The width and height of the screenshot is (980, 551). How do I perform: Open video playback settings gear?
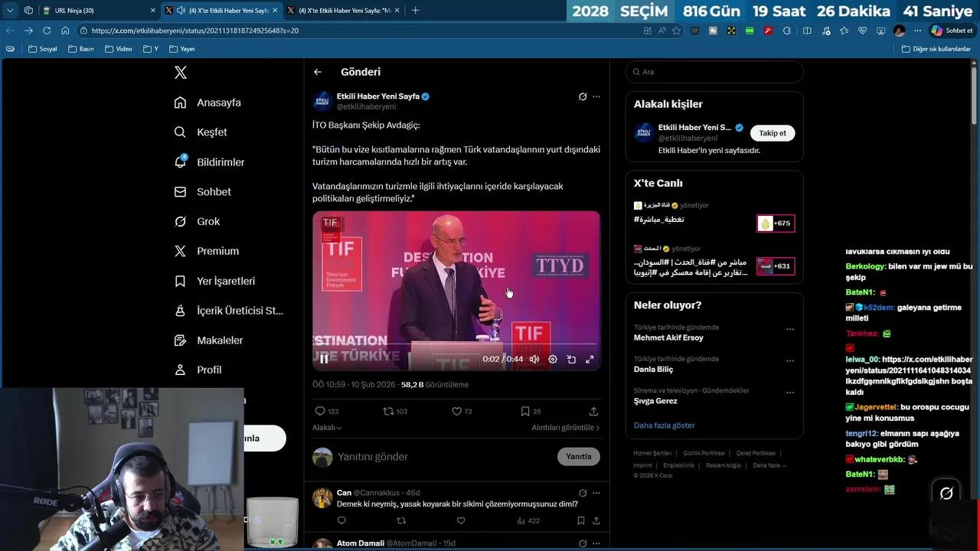pyautogui.click(x=553, y=359)
